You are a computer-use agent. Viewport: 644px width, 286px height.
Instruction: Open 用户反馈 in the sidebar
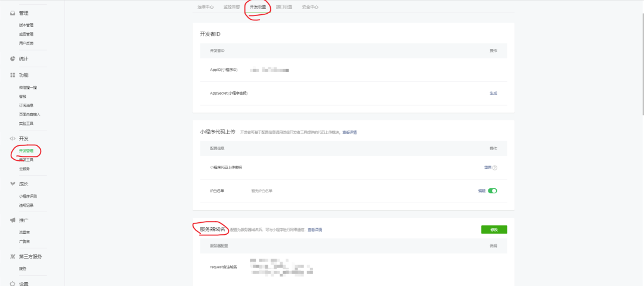click(x=26, y=43)
